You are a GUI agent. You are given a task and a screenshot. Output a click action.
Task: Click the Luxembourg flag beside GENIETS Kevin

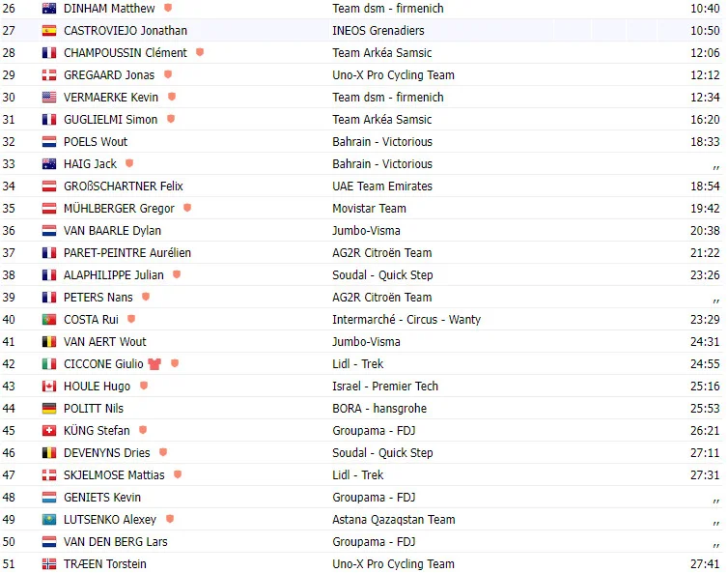pos(48,498)
